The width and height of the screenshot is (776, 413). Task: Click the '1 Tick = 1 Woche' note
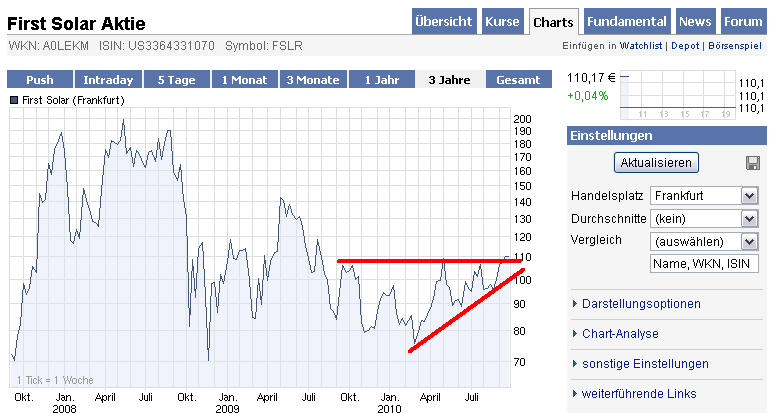pyautogui.click(x=55, y=380)
